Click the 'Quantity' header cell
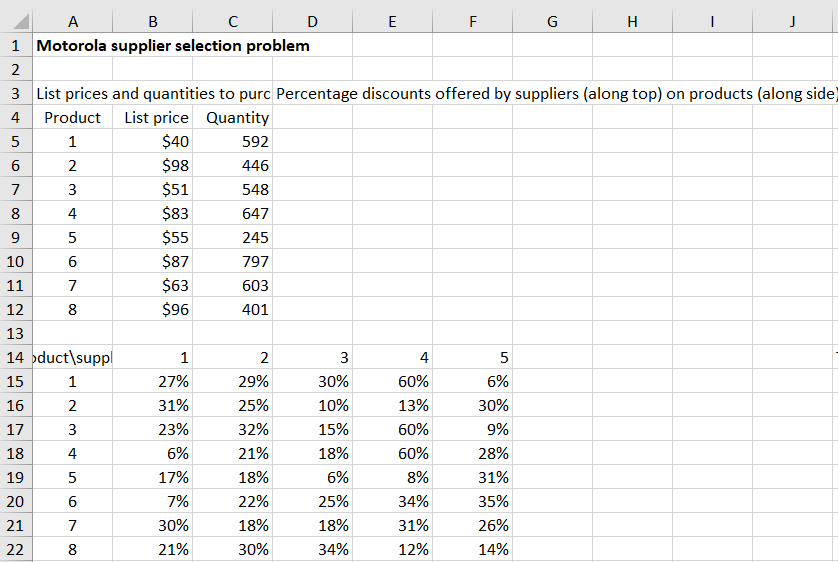Image resolution: width=838 pixels, height=562 pixels. pos(232,118)
